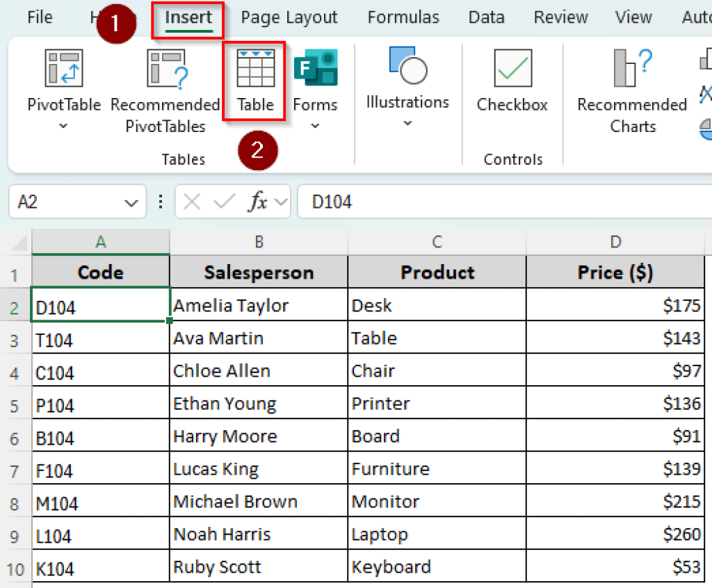
Task: Select cell containing Amelia Taylor
Action: [258, 305]
